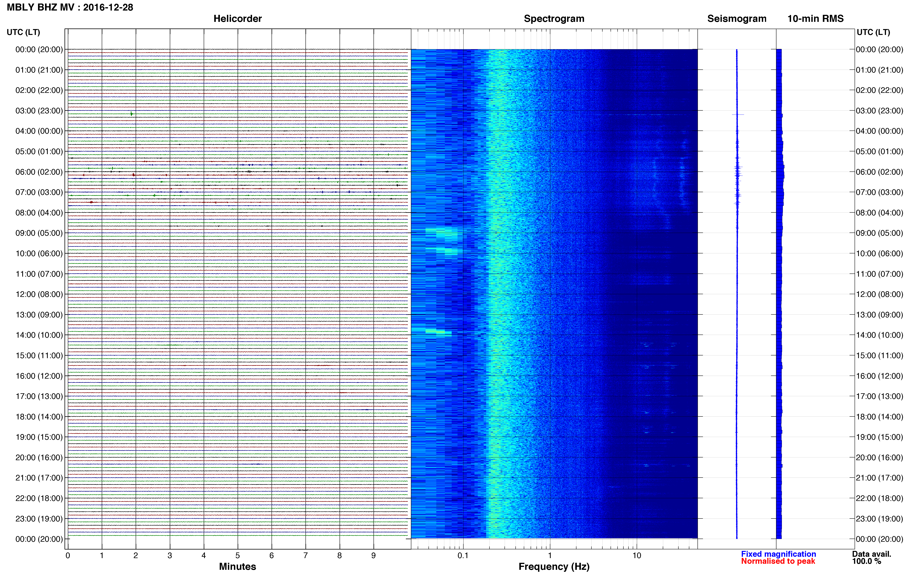Click the '7' tick on the Minutes axis
Image resolution: width=924 pixels, height=578 pixels.
306,555
